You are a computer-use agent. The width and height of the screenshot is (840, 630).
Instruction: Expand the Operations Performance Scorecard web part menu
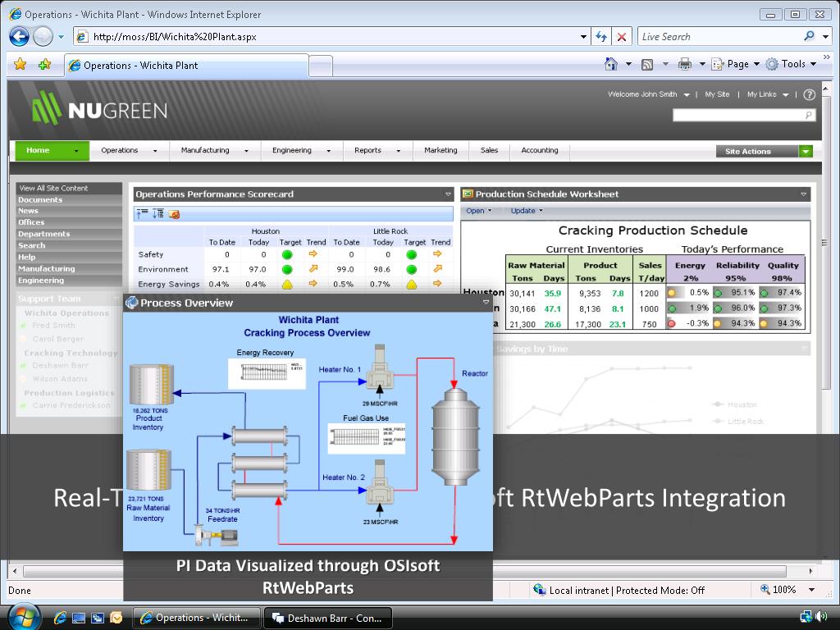448,194
